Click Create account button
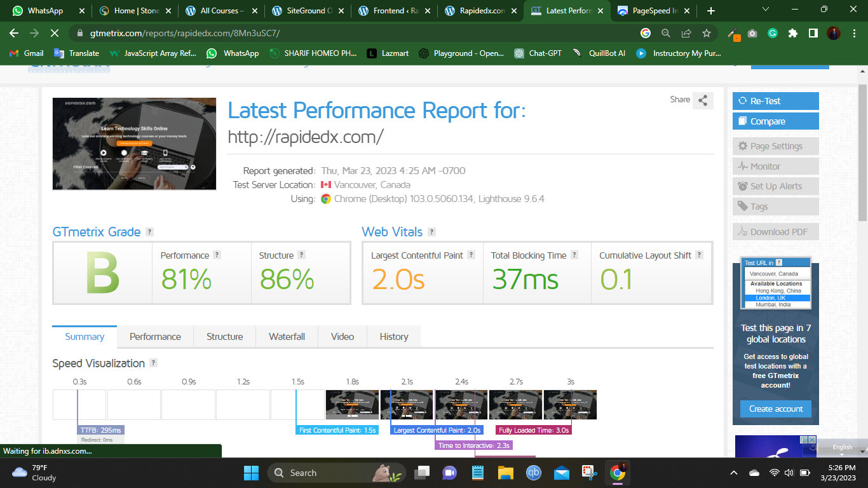 775,409
